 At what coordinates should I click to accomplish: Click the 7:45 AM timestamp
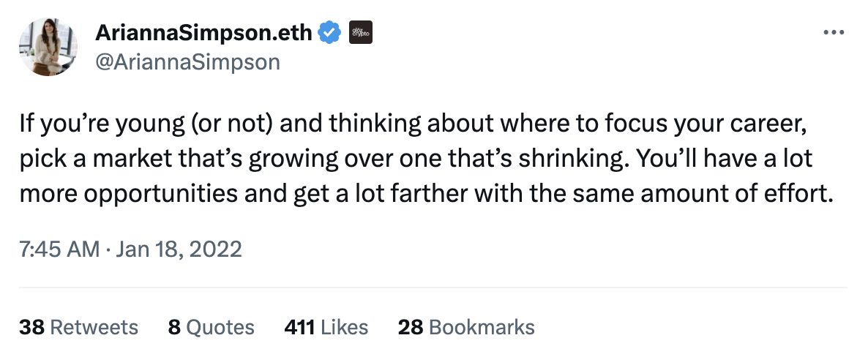click(x=59, y=249)
